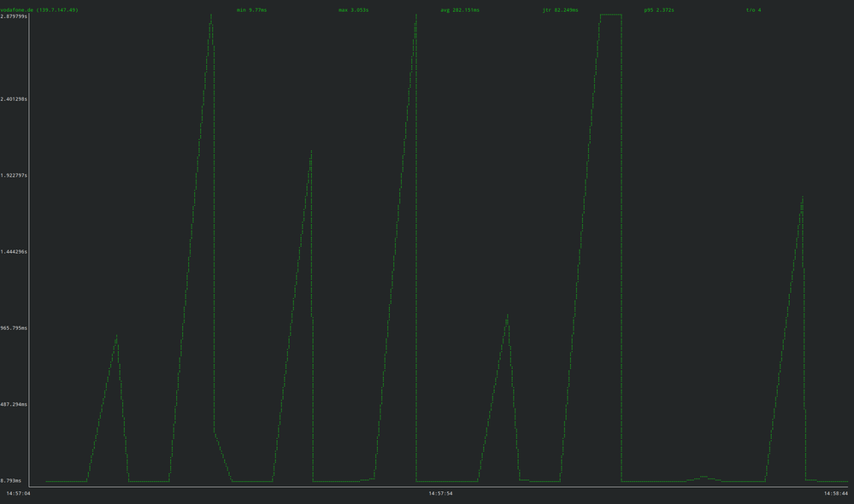854x504 pixels.
Task: Click the host label vodafone.de (139.7.147.49)
Action: (39, 9)
